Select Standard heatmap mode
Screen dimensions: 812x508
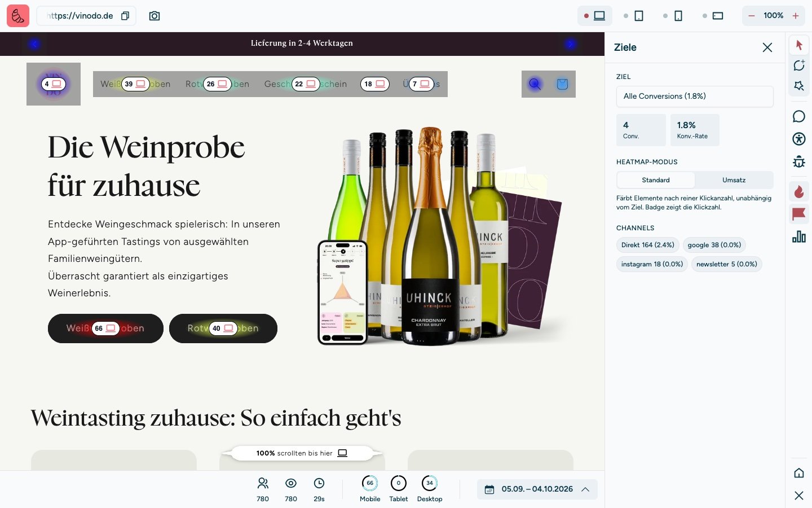click(x=656, y=180)
